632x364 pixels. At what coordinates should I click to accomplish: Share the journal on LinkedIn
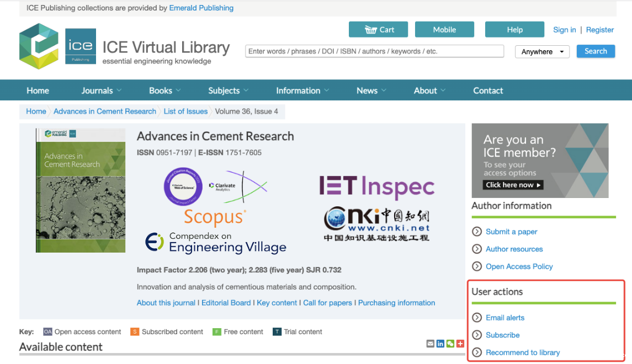pyautogui.click(x=440, y=344)
